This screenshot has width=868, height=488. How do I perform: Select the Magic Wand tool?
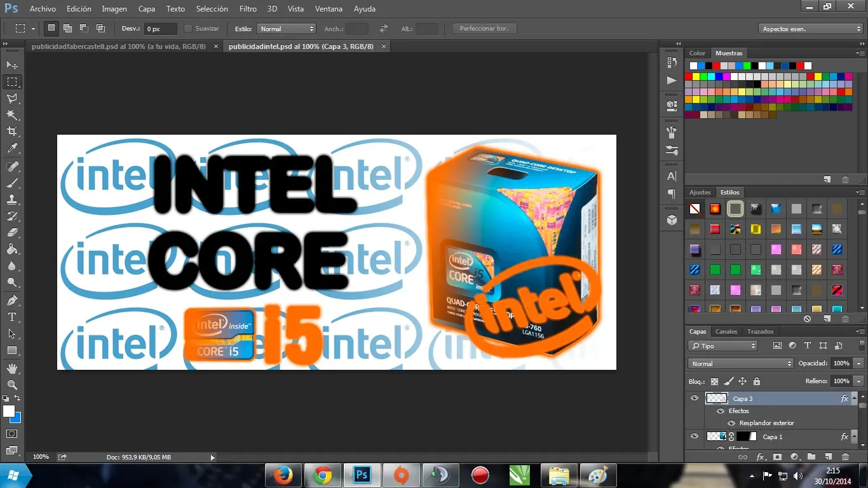click(x=12, y=115)
